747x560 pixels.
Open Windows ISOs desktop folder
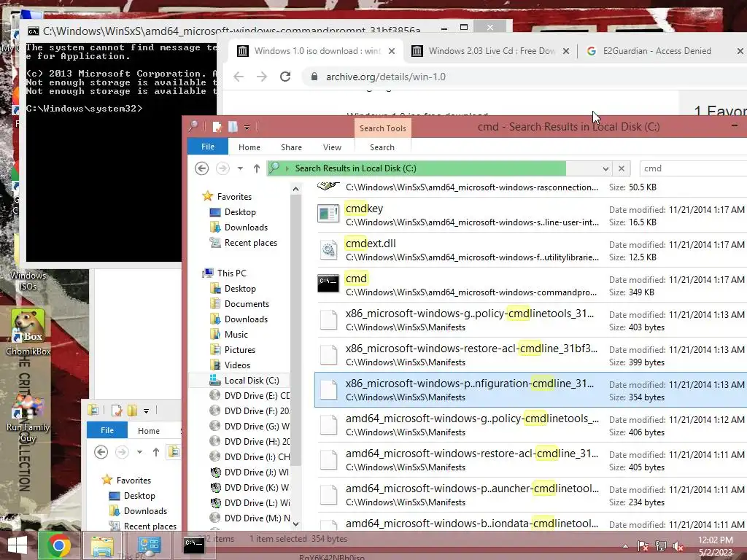pyautogui.click(x=28, y=281)
